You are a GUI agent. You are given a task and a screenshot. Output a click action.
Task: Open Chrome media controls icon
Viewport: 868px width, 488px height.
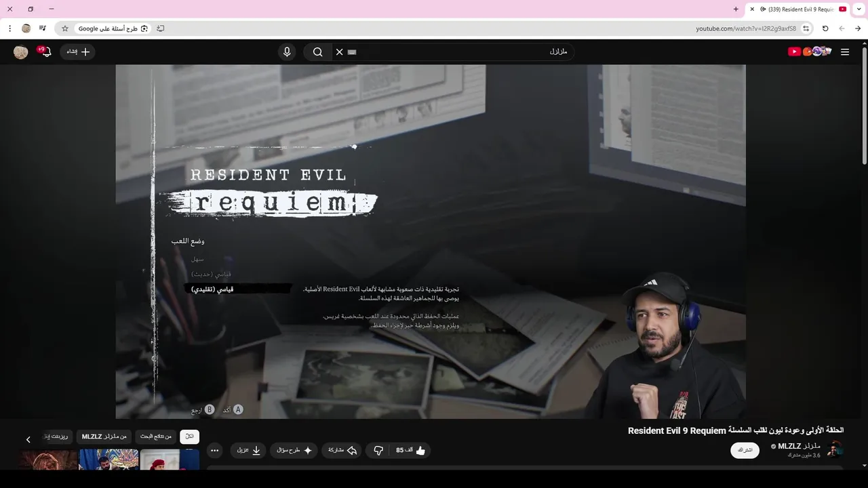tap(43, 28)
